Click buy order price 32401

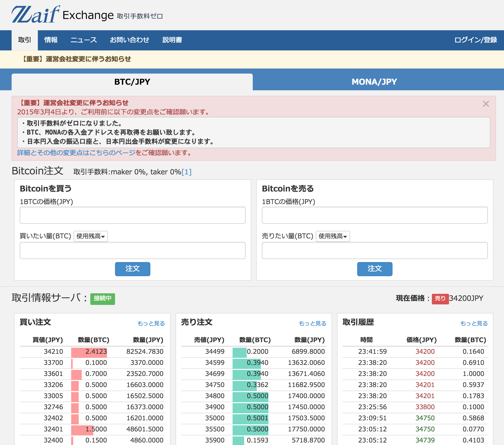(53, 429)
